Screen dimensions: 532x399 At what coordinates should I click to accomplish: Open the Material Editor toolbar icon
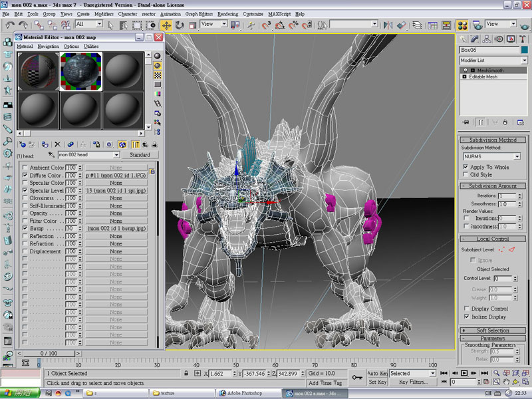pyautogui.click(x=462, y=25)
